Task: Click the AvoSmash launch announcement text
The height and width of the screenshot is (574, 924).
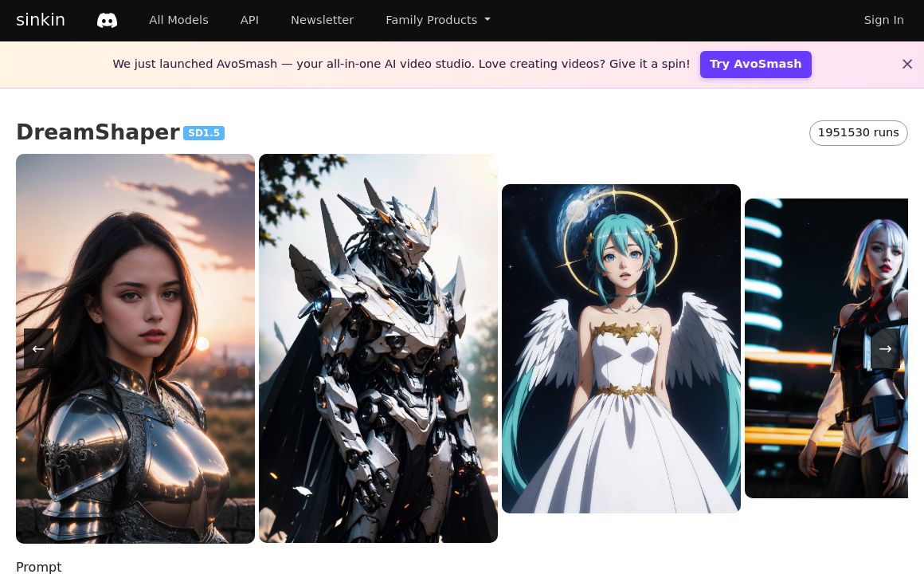Action: pos(401,65)
